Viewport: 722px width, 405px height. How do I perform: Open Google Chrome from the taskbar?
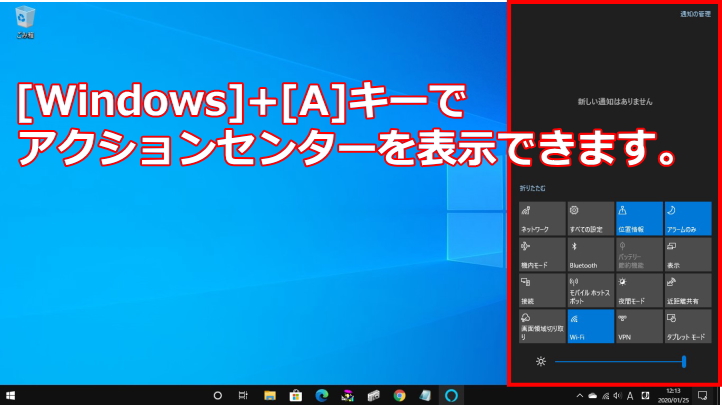click(399, 395)
